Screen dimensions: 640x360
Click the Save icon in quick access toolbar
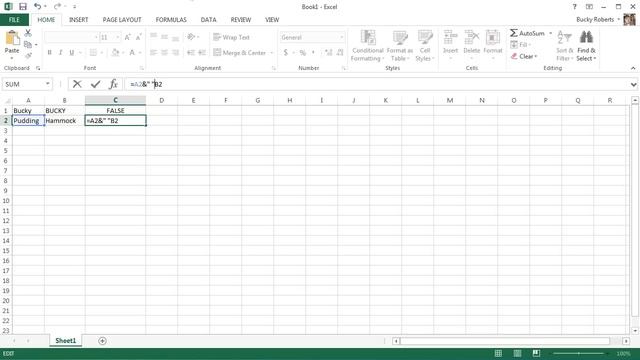click(x=23, y=7)
